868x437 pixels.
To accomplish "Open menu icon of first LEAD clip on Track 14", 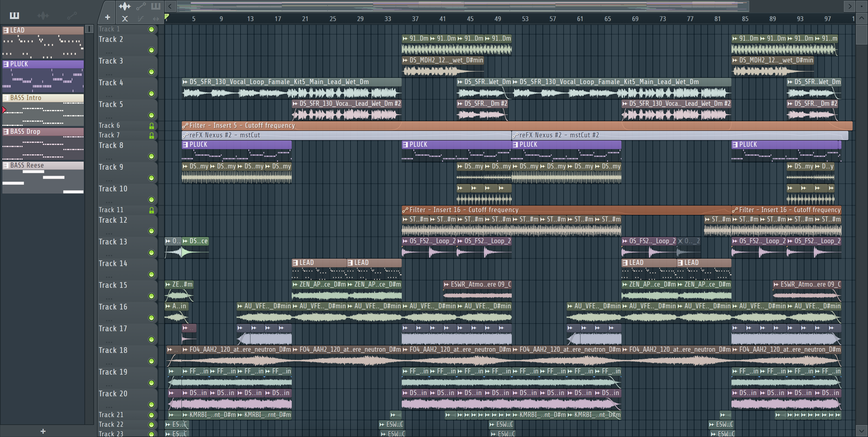I will pos(295,263).
